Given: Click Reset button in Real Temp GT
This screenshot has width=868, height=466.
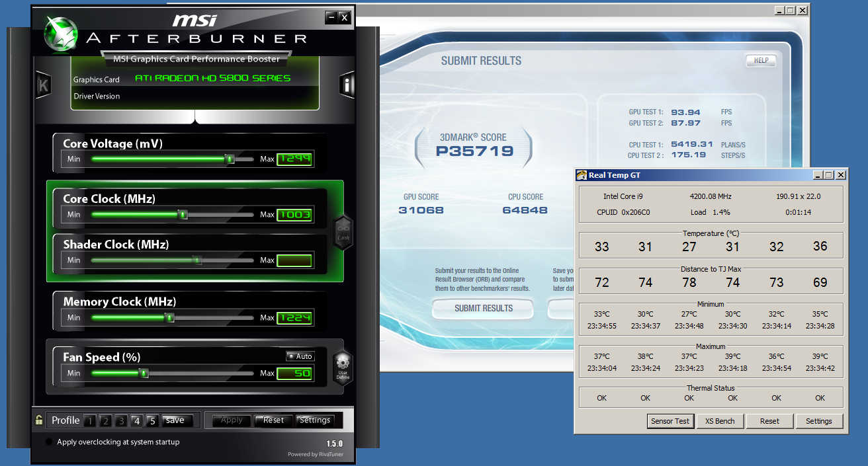Looking at the screenshot, I should 769,421.
